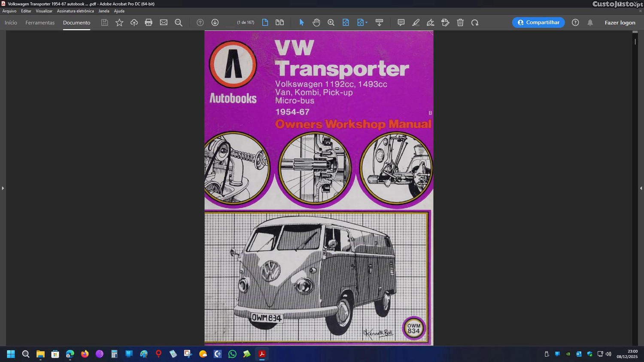Click the Compartilhar button
644x362 pixels.
pos(538,23)
